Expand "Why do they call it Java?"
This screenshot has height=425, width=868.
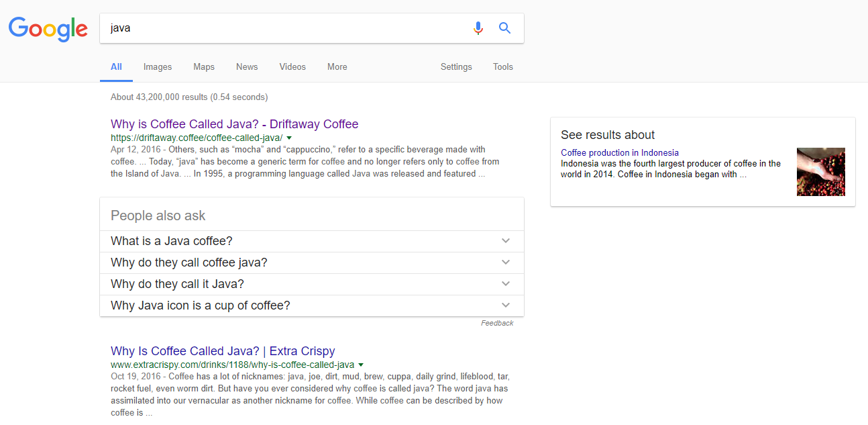pos(312,284)
